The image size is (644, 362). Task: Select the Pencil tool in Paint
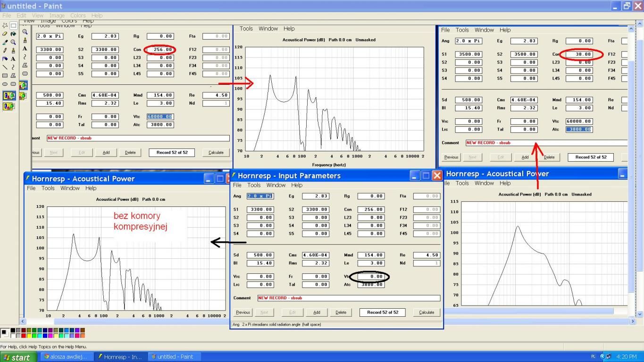pos(5,50)
